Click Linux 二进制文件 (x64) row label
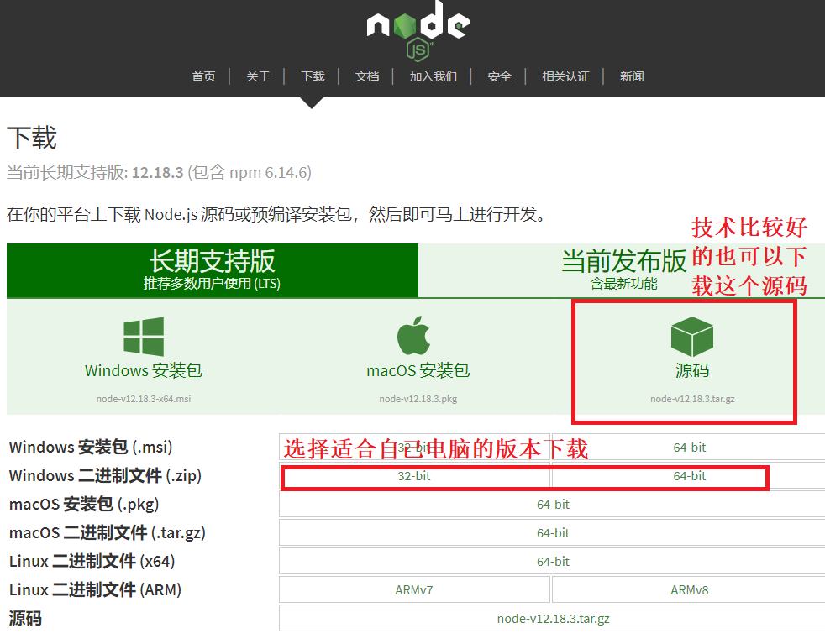This screenshot has height=644, width=825. point(92,562)
